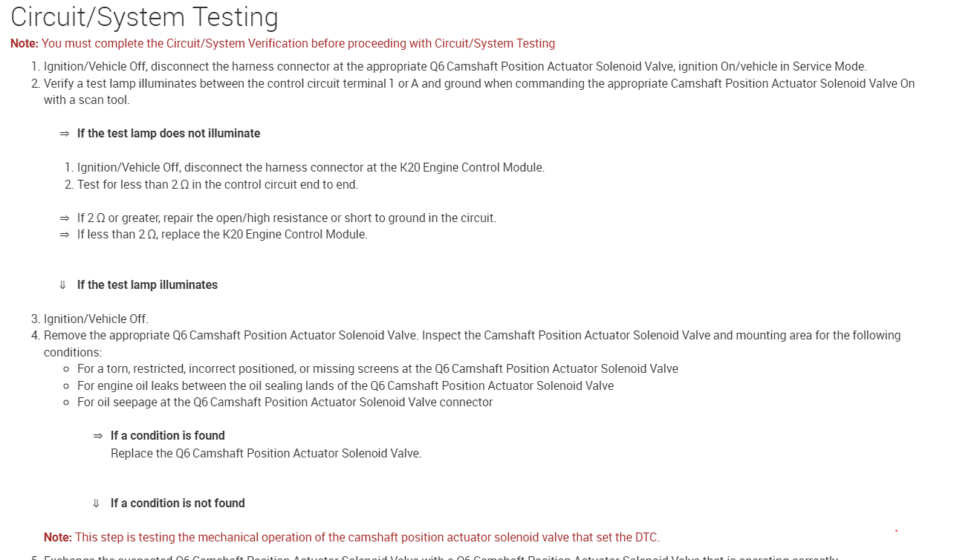The height and width of the screenshot is (560, 977).
Task: Click the bold "If the test lamp illuminates" text
Action: (147, 285)
